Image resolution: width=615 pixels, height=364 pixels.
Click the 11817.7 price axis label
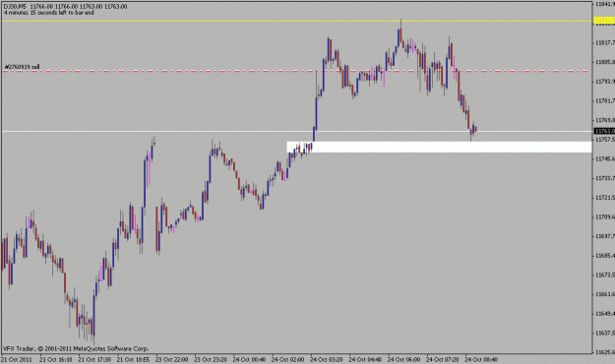(x=605, y=42)
